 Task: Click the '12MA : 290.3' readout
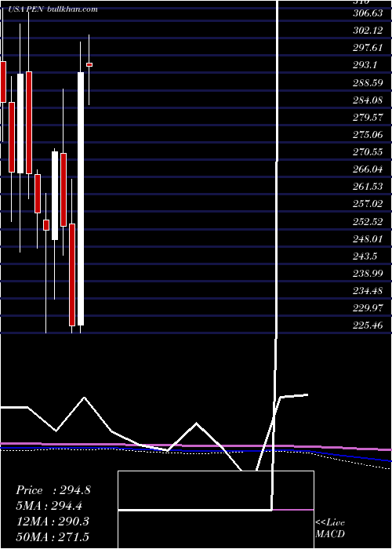point(53,522)
